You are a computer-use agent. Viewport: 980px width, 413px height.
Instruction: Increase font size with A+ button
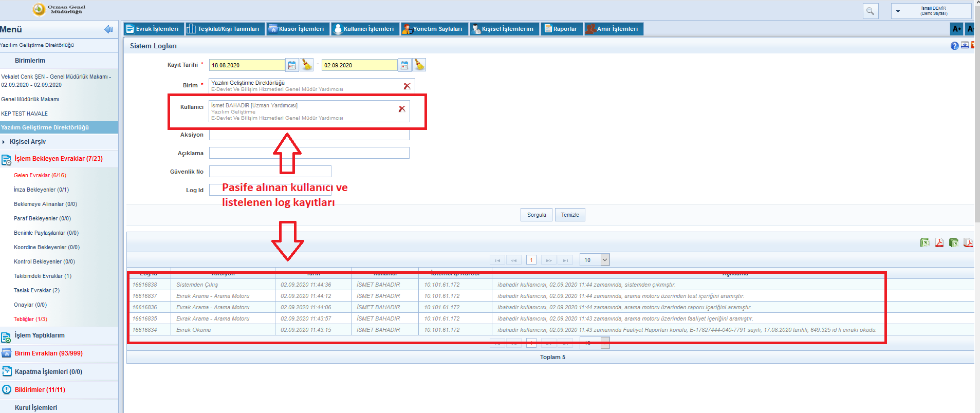(x=956, y=29)
